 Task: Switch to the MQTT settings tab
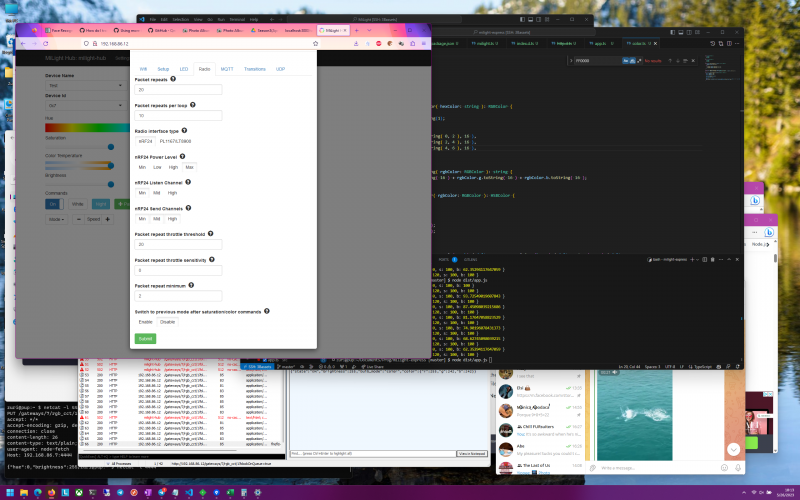click(227, 69)
